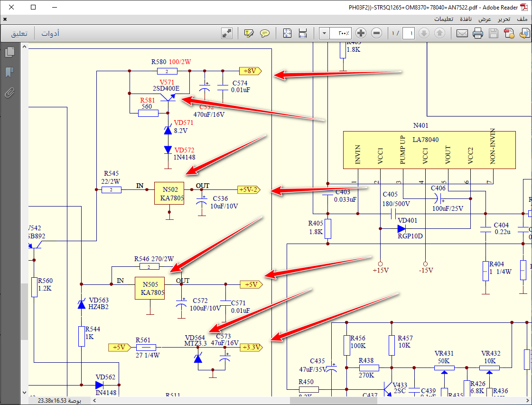Click the +8V output label
The image size is (532, 405).
click(x=250, y=71)
